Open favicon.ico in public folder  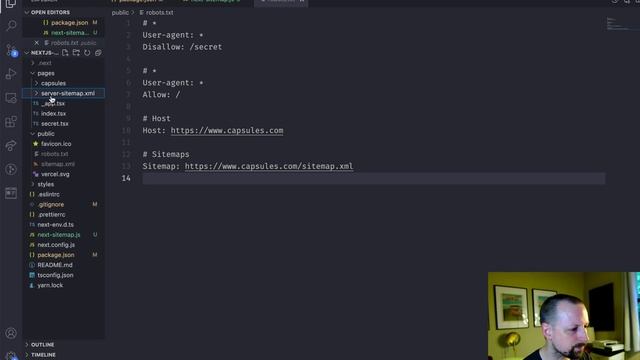[x=56, y=144]
